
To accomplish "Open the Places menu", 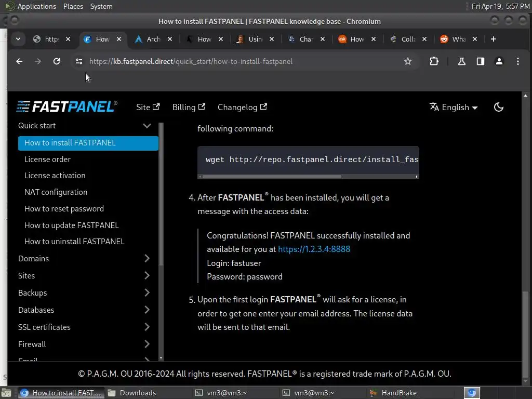I will 73,6.
